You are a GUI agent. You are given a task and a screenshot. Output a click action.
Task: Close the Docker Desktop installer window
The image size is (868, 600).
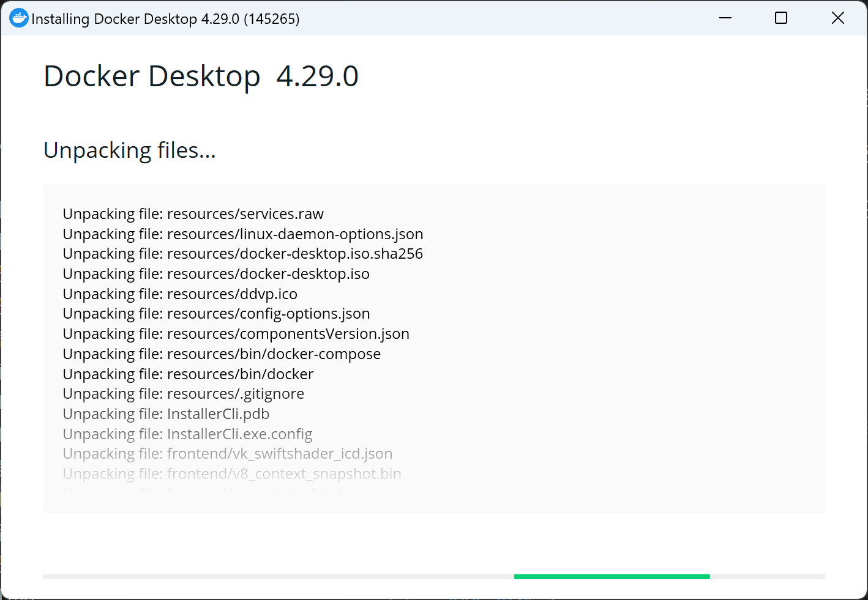tap(838, 18)
